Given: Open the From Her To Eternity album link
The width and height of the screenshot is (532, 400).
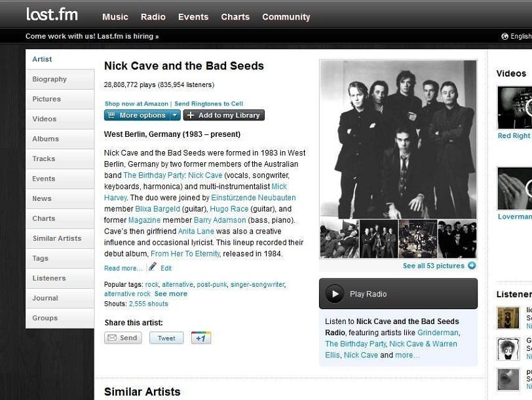Looking at the screenshot, I should (x=185, y=253).
